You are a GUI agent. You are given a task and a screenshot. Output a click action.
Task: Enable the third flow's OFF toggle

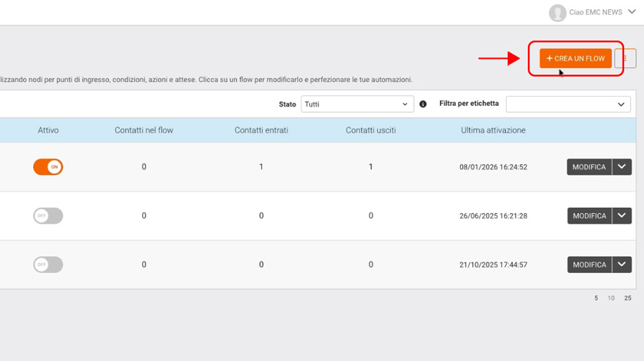48,264
